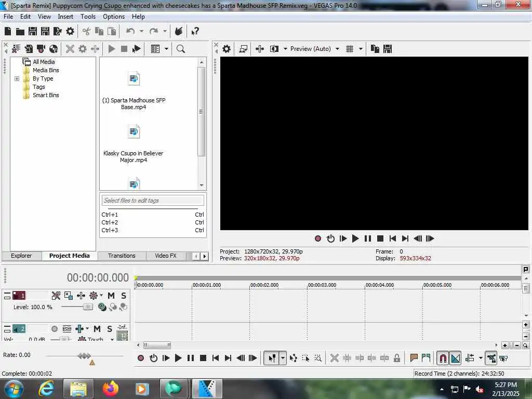
Task: Open the Tools menu
Action: click(x=88, y=17)
